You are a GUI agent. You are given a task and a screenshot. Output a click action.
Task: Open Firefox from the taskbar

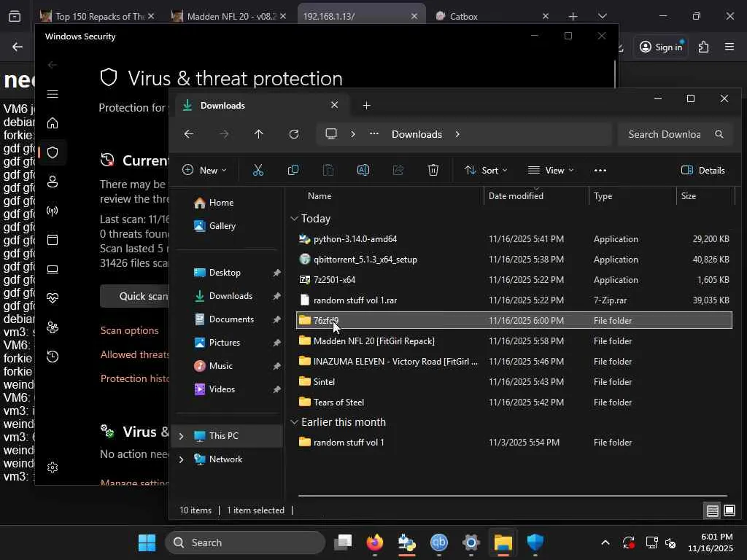click(x=375, y=542)
